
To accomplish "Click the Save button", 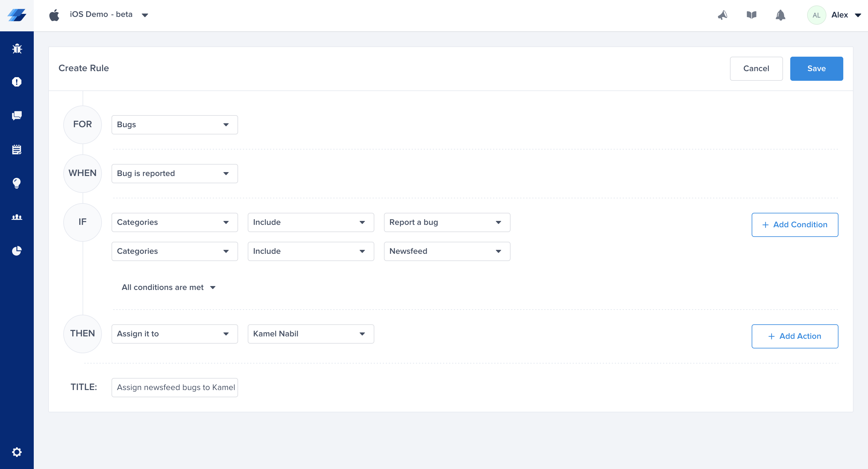I will [816, 69].
